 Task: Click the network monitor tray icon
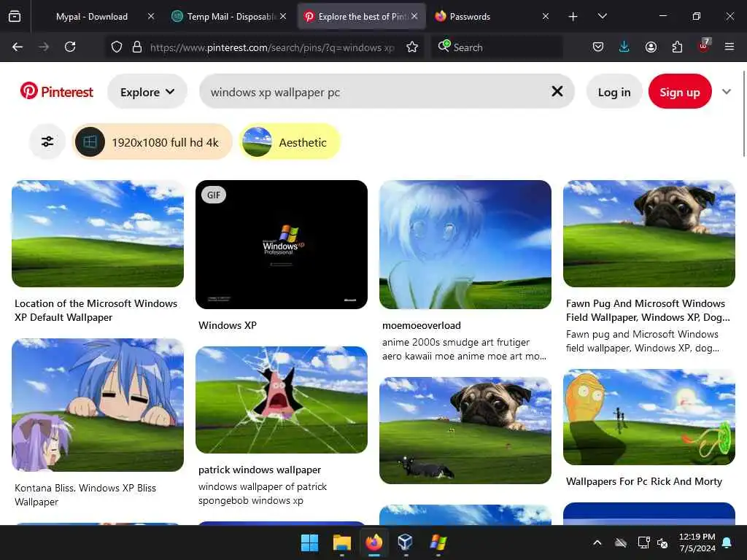click(x=643, y=542)
